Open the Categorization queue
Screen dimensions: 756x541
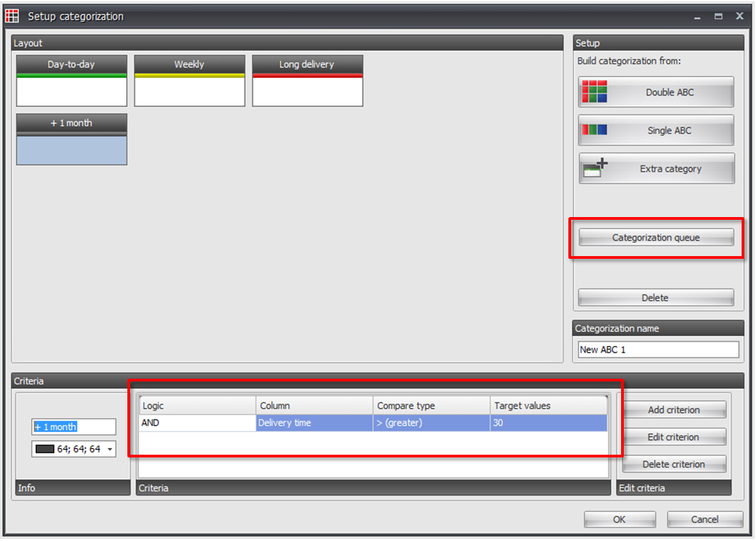pos(656,237)
